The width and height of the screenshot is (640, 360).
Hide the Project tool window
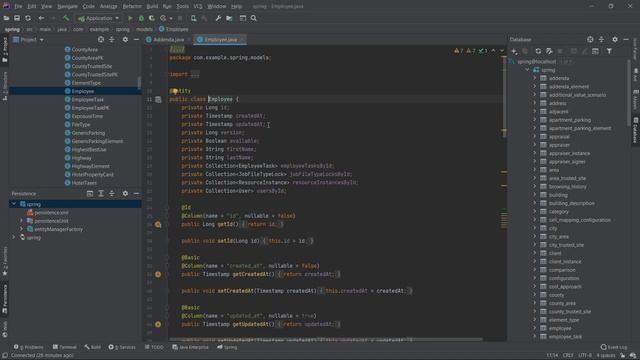[136, 40]
